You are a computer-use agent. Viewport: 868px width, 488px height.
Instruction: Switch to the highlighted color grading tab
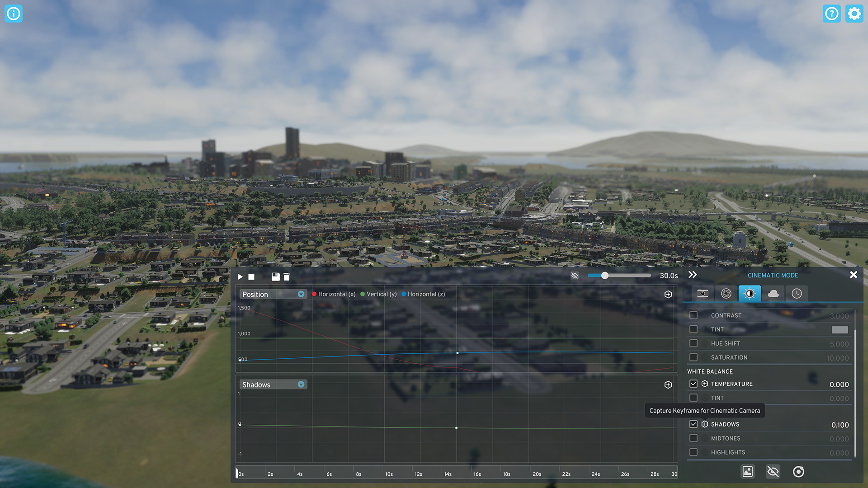pos(749,294)
